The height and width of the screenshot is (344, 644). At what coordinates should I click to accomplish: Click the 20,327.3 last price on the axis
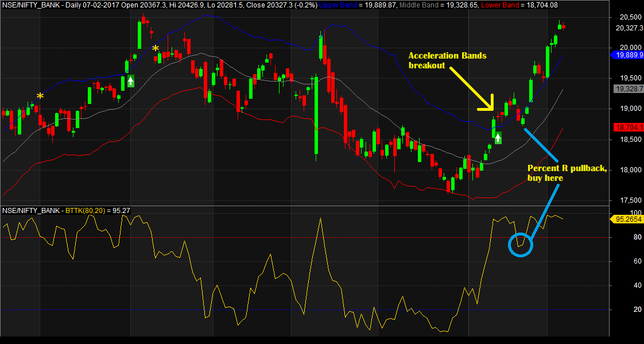629,28
